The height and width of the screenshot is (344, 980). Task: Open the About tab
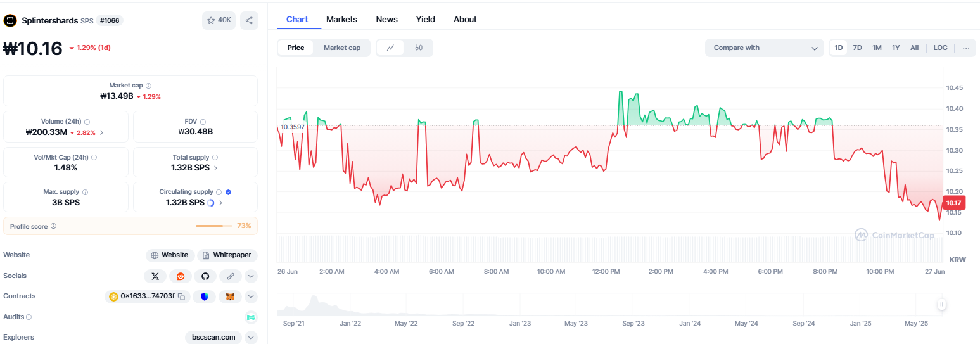coord(465,19)
